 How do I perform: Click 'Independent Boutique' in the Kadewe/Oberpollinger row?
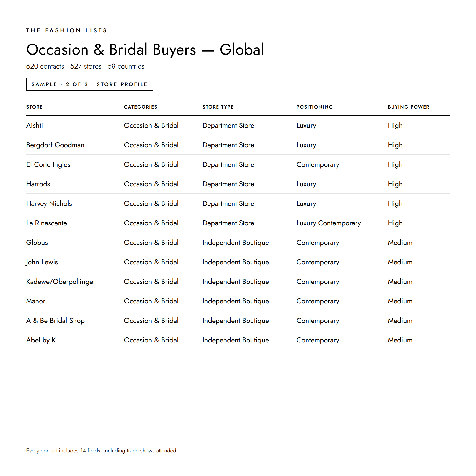tap(236, 282)
